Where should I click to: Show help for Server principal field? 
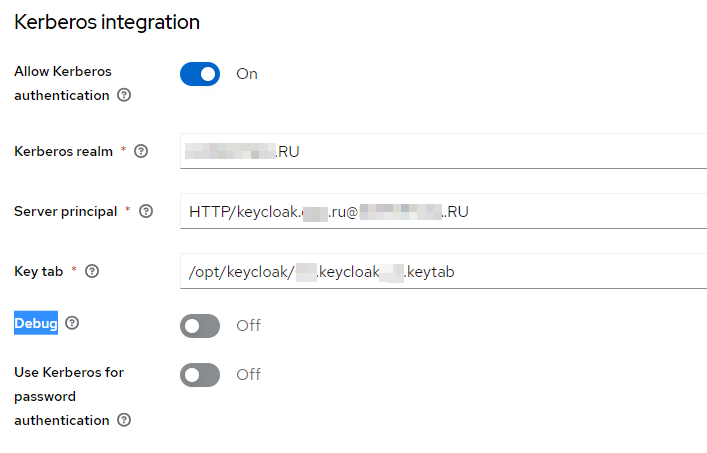tap(146, 212)
